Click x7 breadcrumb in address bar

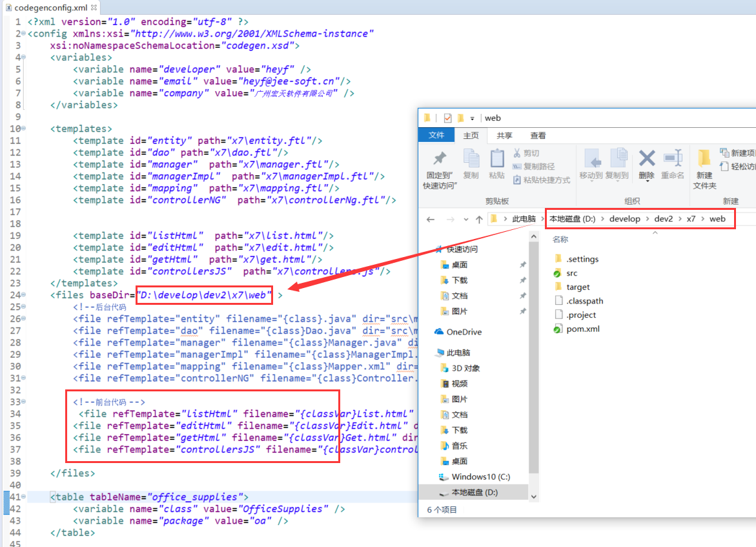pyautogui.click(x=691, y=219)
